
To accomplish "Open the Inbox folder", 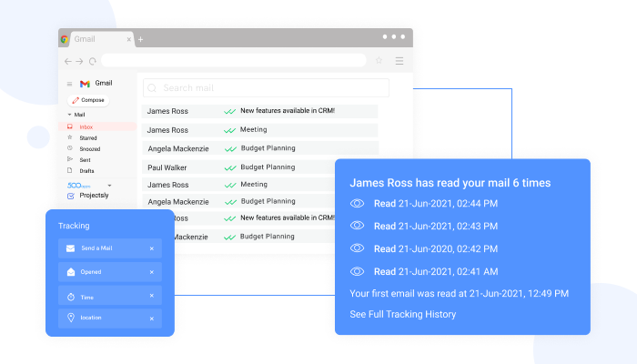I will point(97,126).
